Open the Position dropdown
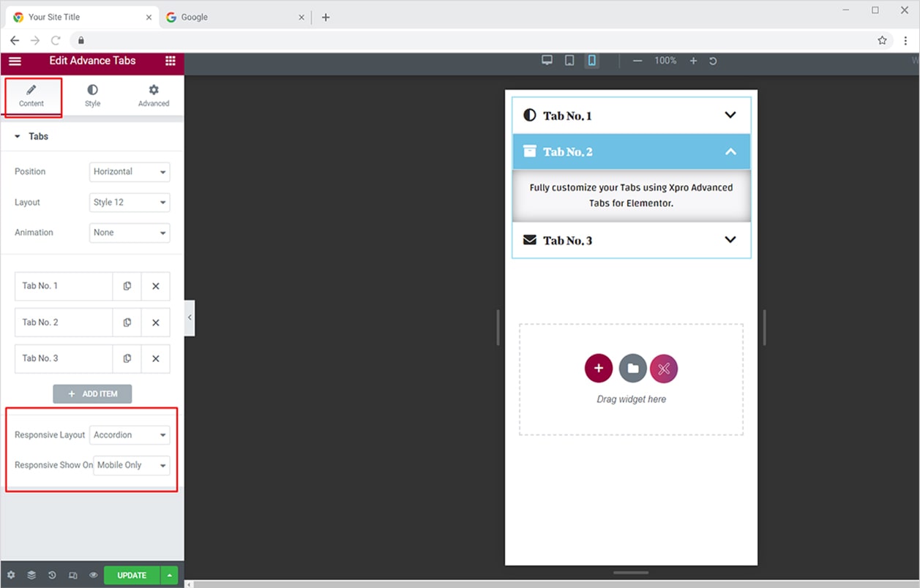920x588 pixels. point(130,172)
